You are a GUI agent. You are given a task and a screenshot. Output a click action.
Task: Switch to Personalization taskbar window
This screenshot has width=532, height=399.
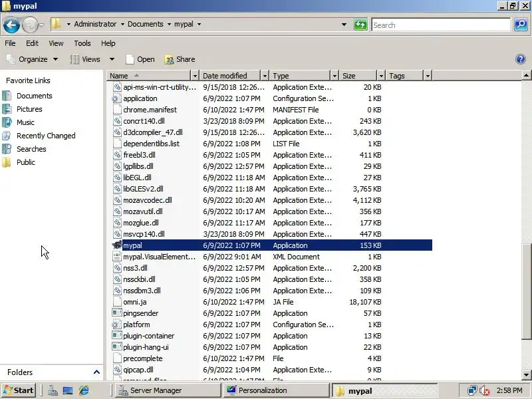[277, 390]
